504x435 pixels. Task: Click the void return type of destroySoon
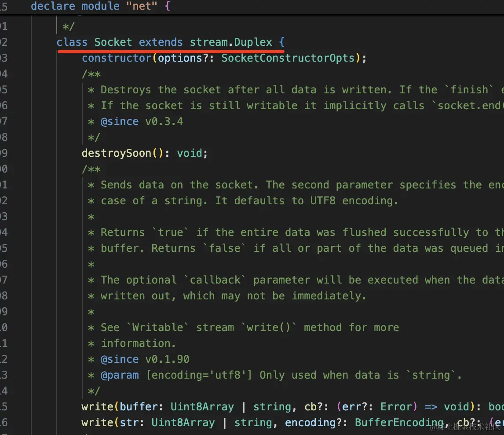click(x=190, y=153)
